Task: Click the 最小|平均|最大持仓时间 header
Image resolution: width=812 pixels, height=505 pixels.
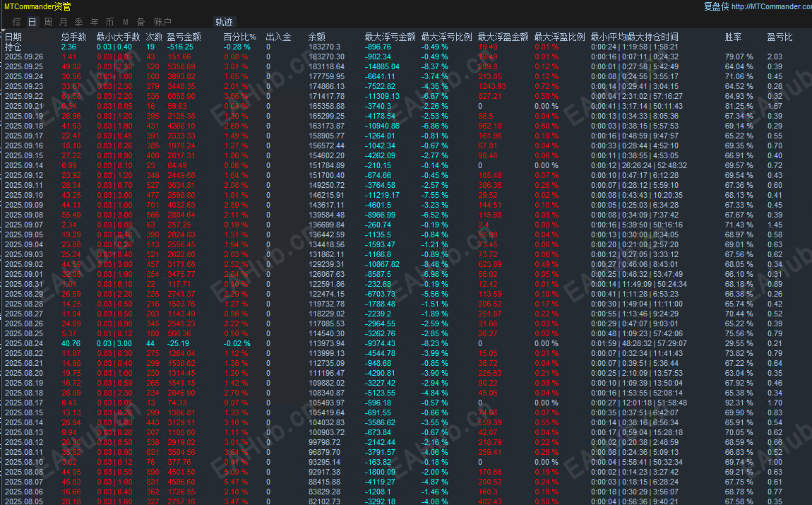Action: (634, 37)
